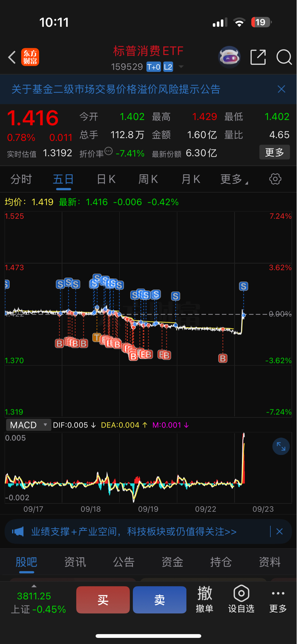This screenshot has width=297, height=644.
Task: Tap the DIF:0.005 indicator value
Action: coord(75,425)
